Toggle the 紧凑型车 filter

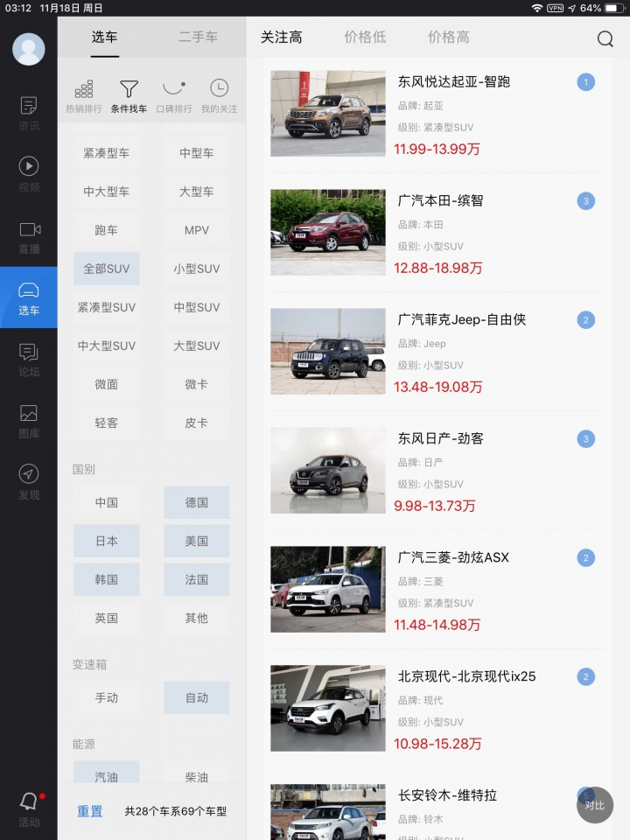click(107, 153)
